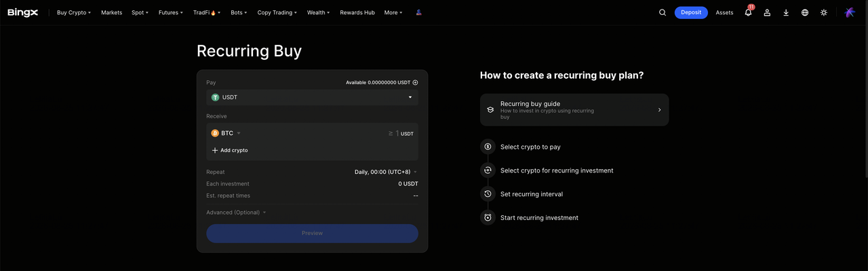Click the purple bird avatar icon
The height and width of the screenshot is (271, 868).
click(x=850, y=12)
